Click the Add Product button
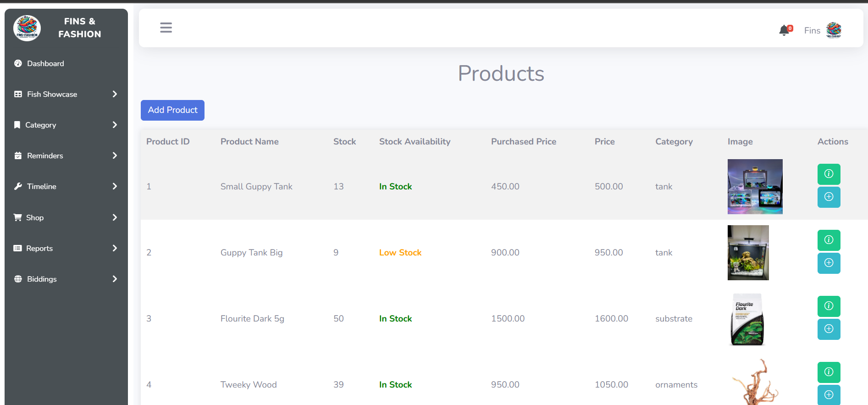Screen dimensions: 868x405 tap(172, 110)
